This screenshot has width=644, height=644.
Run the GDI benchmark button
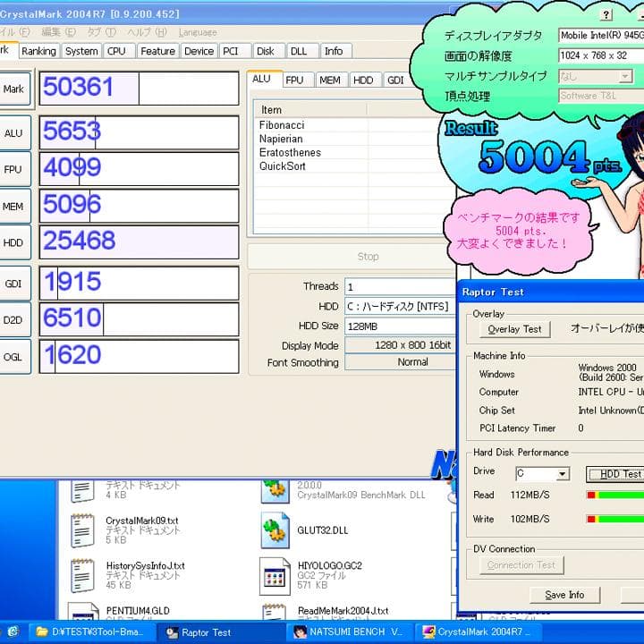coord(15,284)
